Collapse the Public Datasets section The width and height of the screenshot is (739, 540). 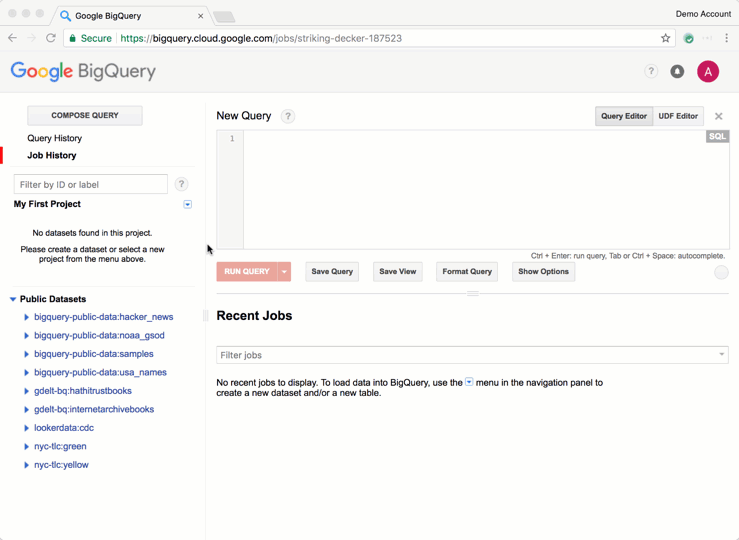[13, 299]
